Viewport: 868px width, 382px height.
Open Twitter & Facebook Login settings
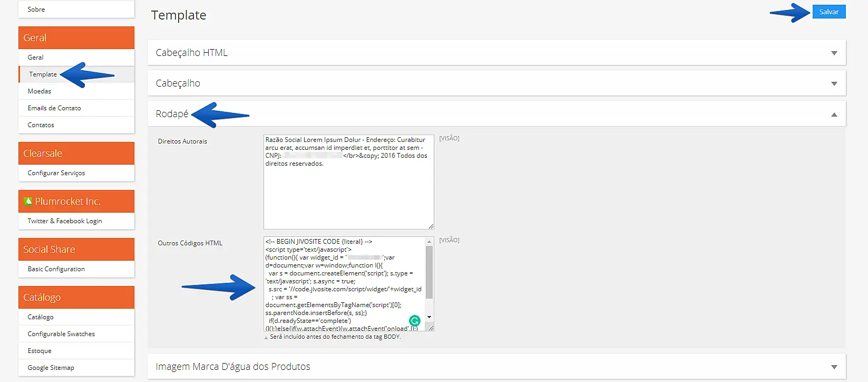point(65,221)
